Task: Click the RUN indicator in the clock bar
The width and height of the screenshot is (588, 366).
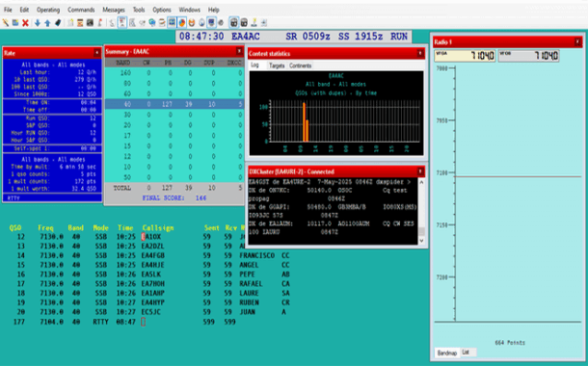Action: [399, 37]
